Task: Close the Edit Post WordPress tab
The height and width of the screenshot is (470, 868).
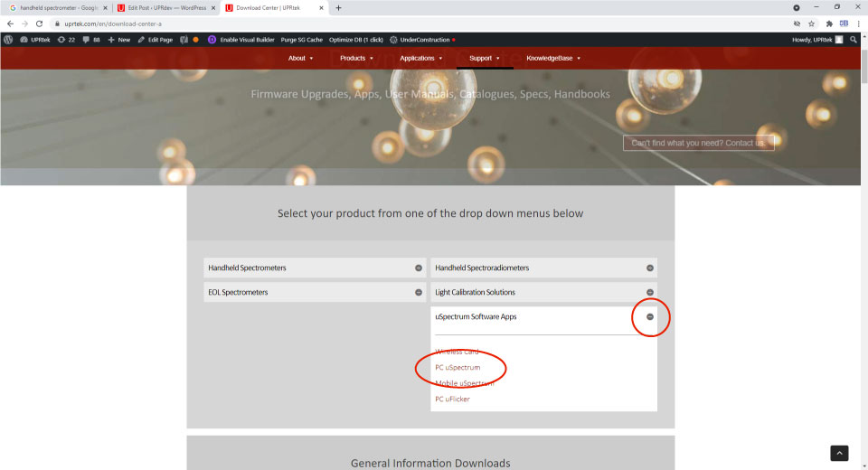Action: 213,8
